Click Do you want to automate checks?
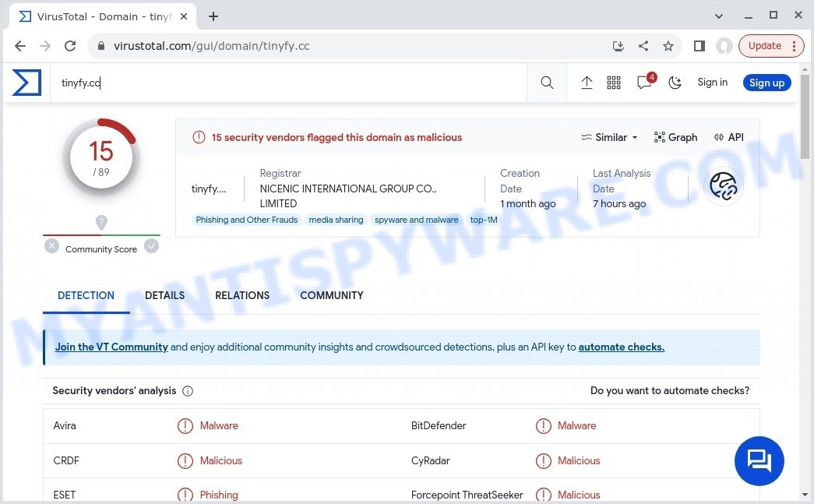This screenshot has height=504, width=814. tap(670, 390)
